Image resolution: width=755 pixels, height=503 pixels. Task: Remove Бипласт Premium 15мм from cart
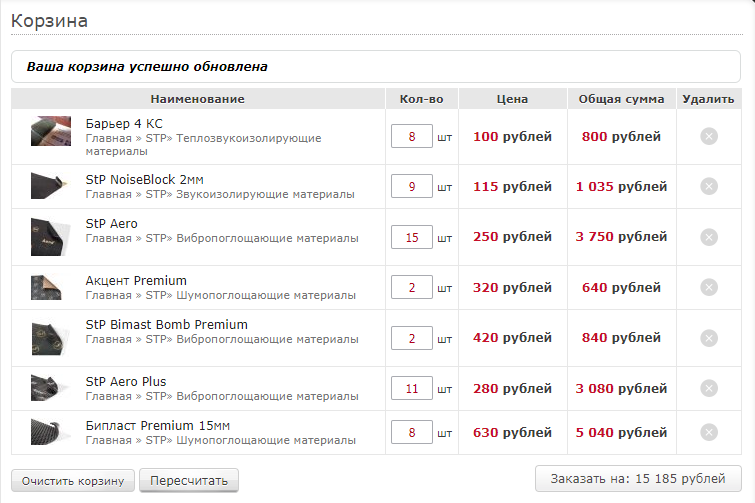click(x=709, y=432)
